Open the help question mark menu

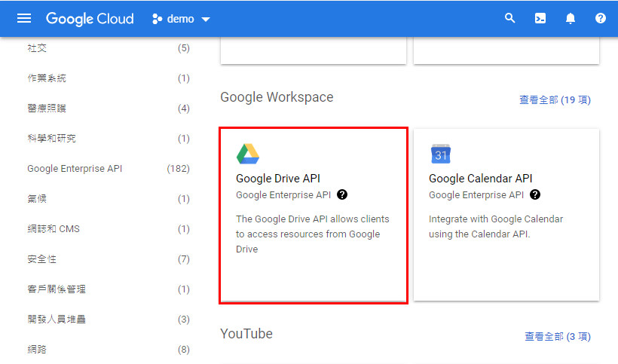coord(600,18)
